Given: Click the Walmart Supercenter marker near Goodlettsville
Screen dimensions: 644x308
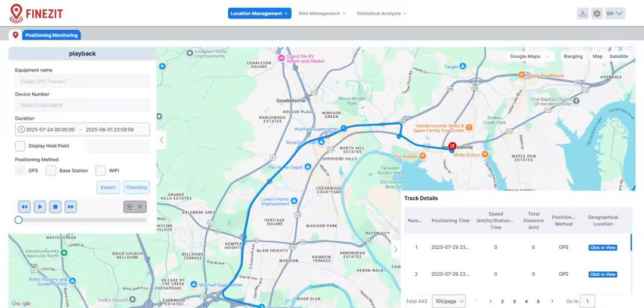Looking at the screenshot, I should pos(344,128).
